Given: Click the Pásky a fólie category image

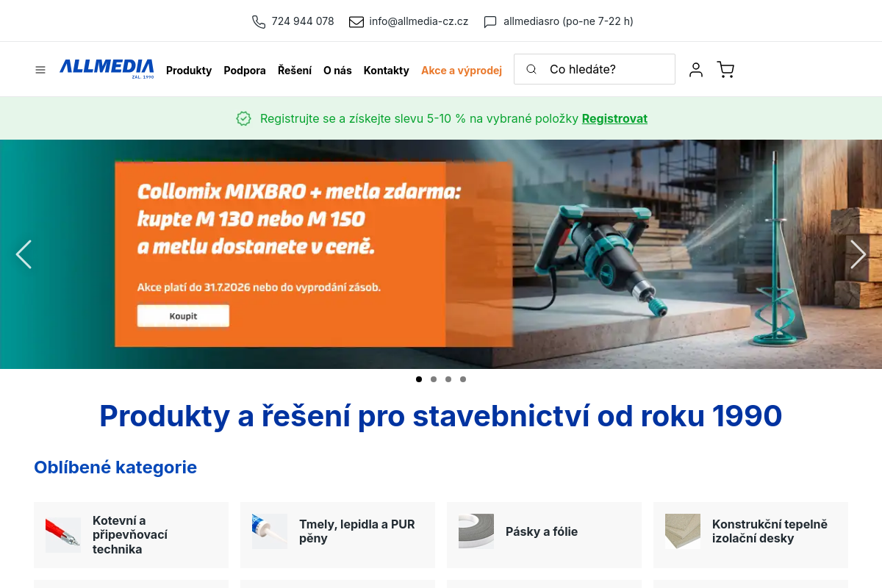Looking at the screenshot, I should click(x=476, y=531).
